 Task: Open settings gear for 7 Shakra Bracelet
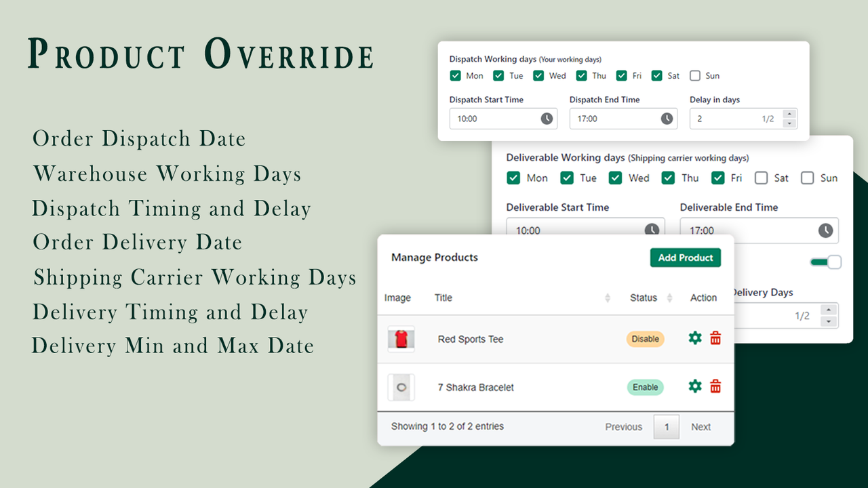click(694, 386)
